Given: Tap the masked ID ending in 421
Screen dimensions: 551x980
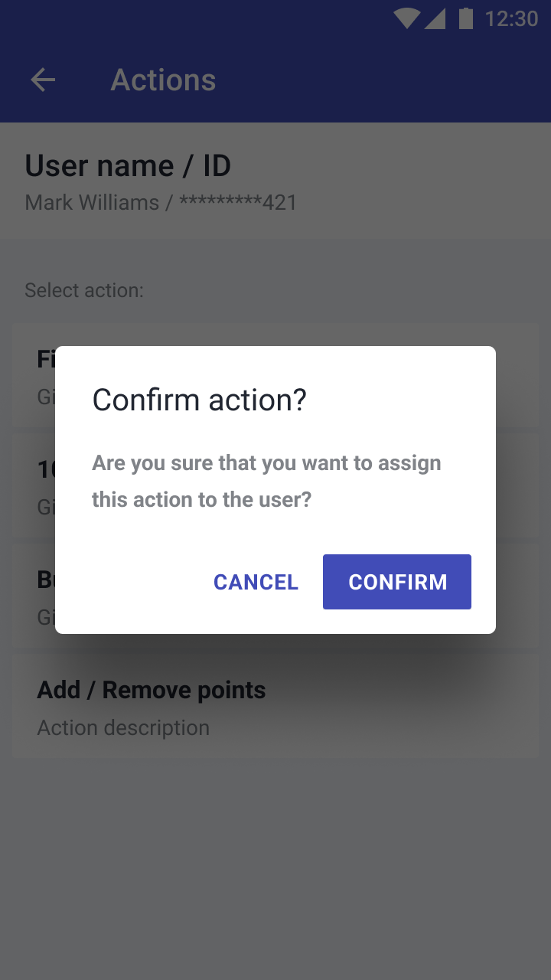Looking at the screenshot, I should pos(238,202).
